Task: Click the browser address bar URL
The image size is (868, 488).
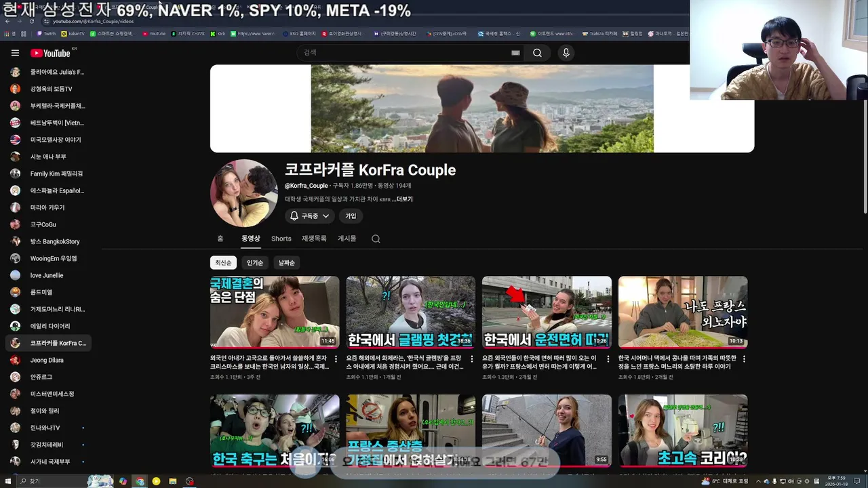Action: click(94, 21)
